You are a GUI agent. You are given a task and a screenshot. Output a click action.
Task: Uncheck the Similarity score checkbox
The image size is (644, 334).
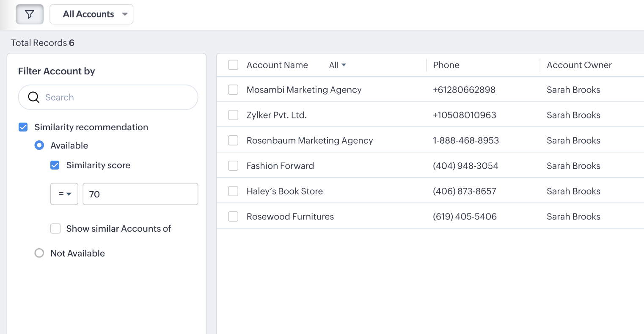[x=55, y=165]
